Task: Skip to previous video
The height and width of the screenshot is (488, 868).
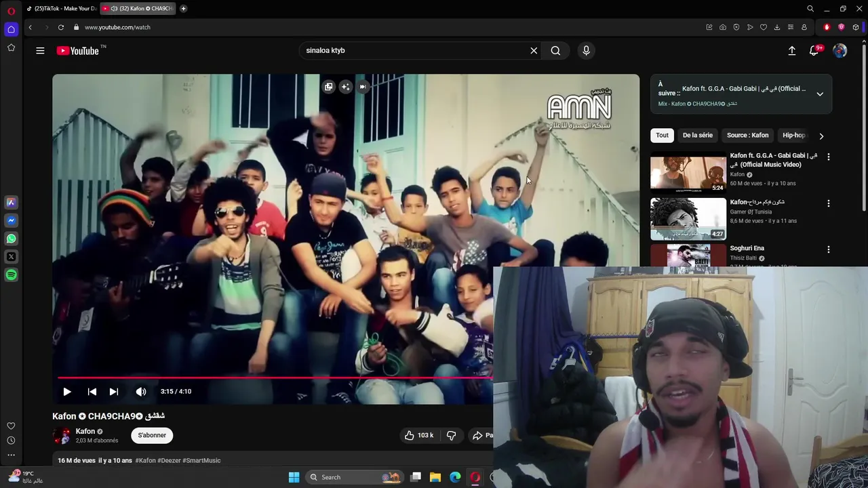Action: (x=92, y=392)
